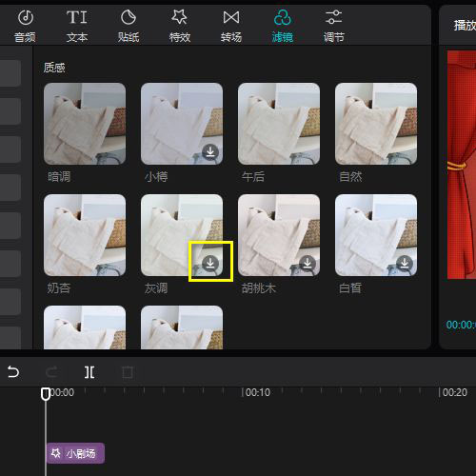Download the 胡桃木 filter
Viewport: 476px width, 476px height.
[x=307, y=263]
